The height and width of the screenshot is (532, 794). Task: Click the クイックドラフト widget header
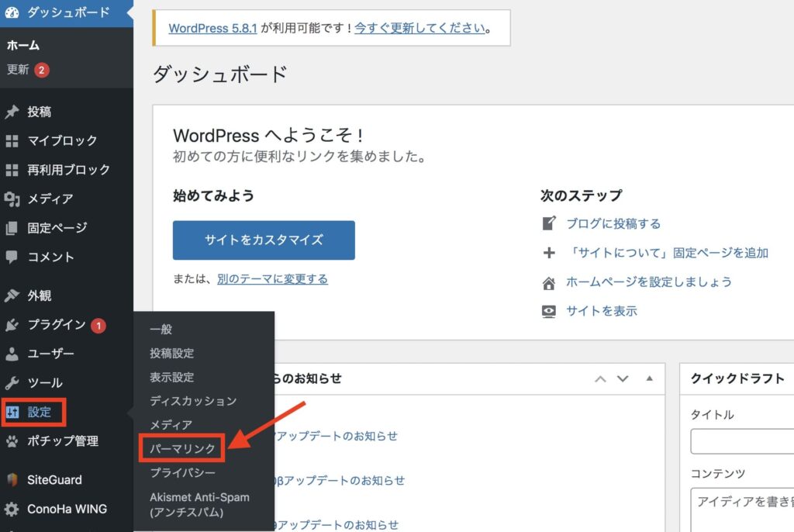point(737,378)
